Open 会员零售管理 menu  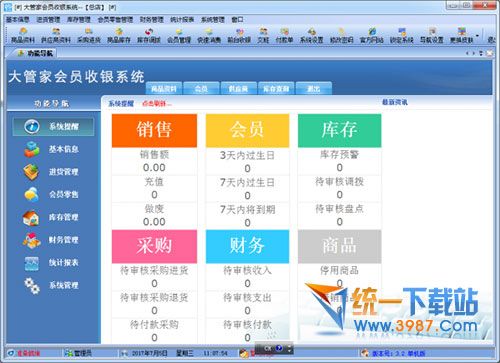[115, 20]
